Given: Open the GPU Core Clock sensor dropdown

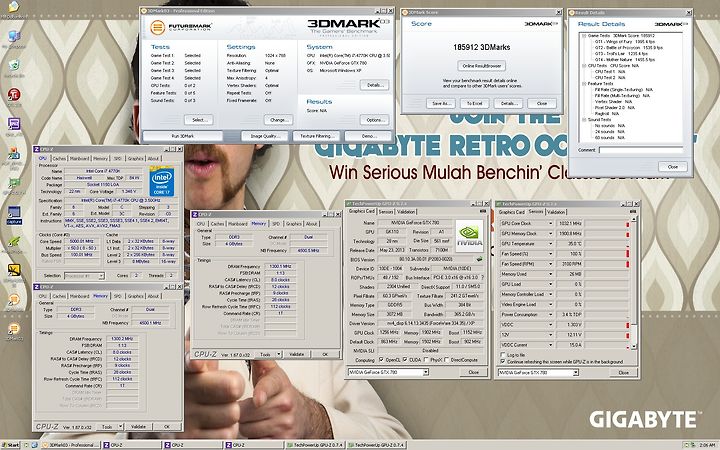Looking at the screenshot, I should point(550,224).
